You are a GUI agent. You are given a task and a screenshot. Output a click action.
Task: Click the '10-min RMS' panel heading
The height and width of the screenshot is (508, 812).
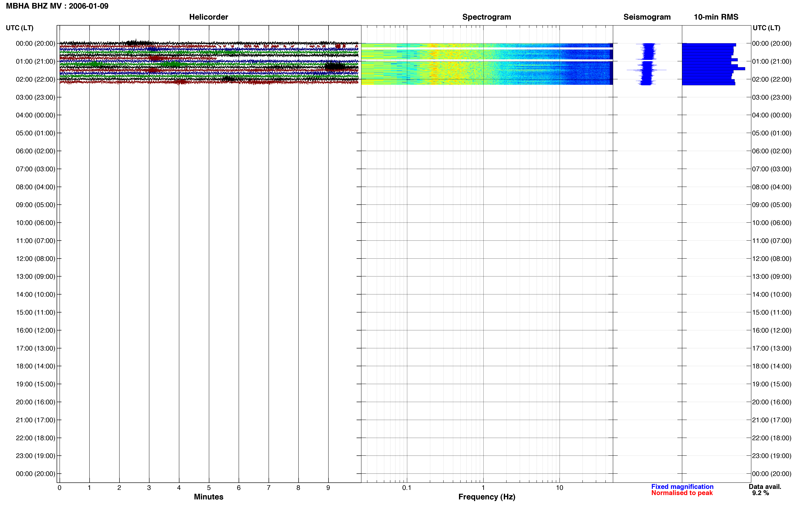click(716, 17)
